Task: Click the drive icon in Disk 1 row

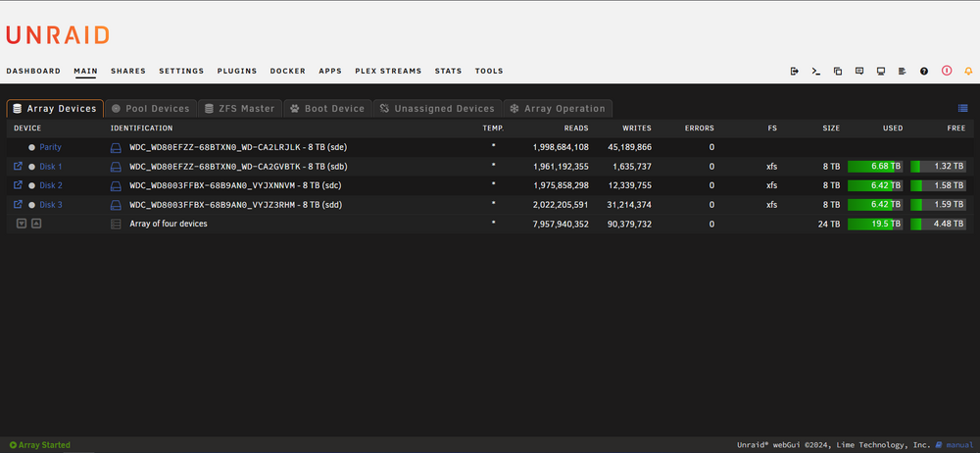Action: (116, 167)
